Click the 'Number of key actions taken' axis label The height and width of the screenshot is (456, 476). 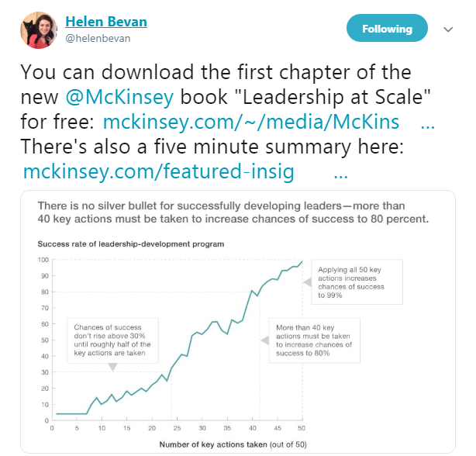click(x=233, y=444)
